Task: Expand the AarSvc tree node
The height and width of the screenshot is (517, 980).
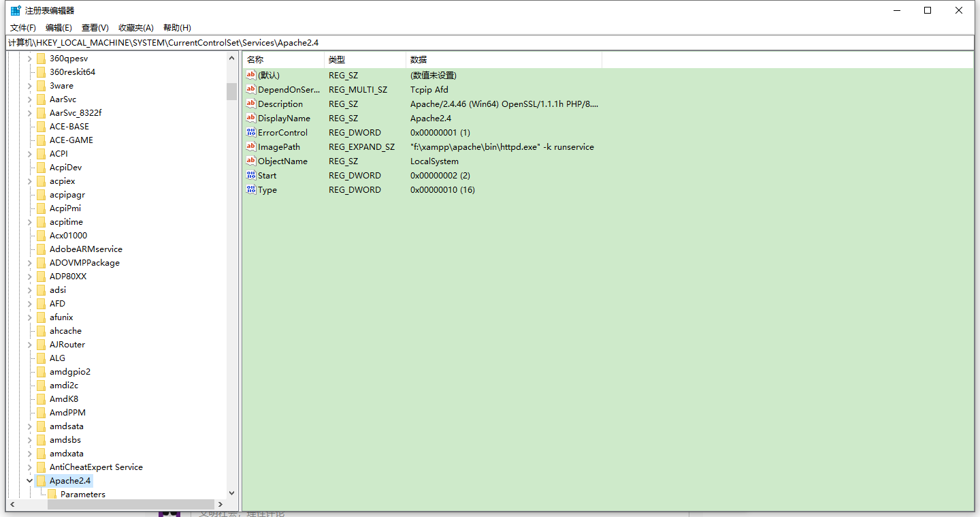Action: 29,99
